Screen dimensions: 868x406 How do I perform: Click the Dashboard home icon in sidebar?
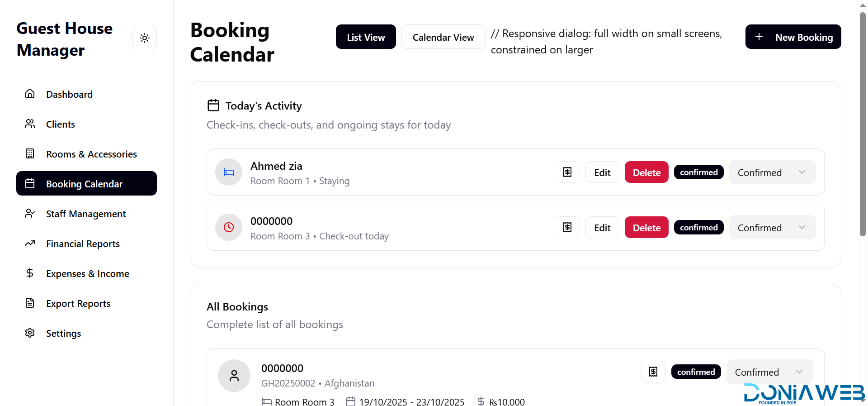point(30,94)
